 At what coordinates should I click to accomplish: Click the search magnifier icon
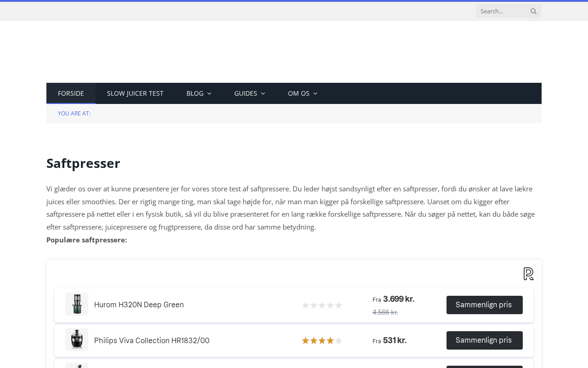point(533,11)
